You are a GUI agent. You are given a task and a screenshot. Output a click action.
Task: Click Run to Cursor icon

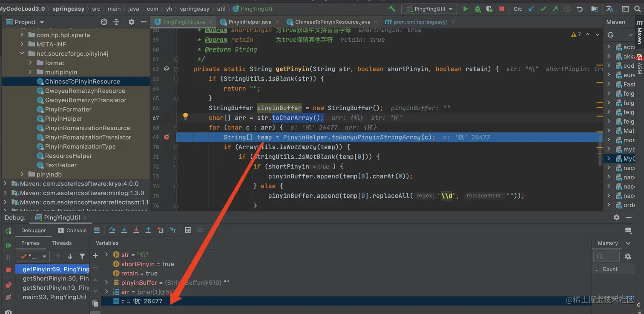[173, 230]
